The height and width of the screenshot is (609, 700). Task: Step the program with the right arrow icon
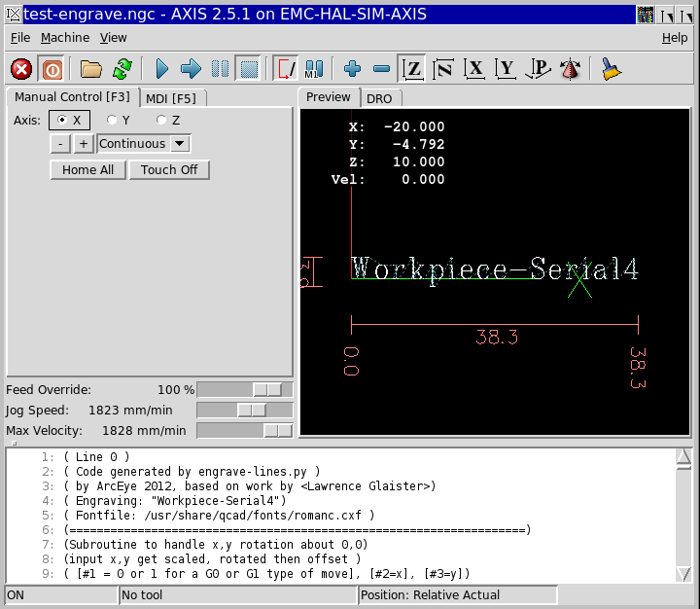[x=192, y=69]
